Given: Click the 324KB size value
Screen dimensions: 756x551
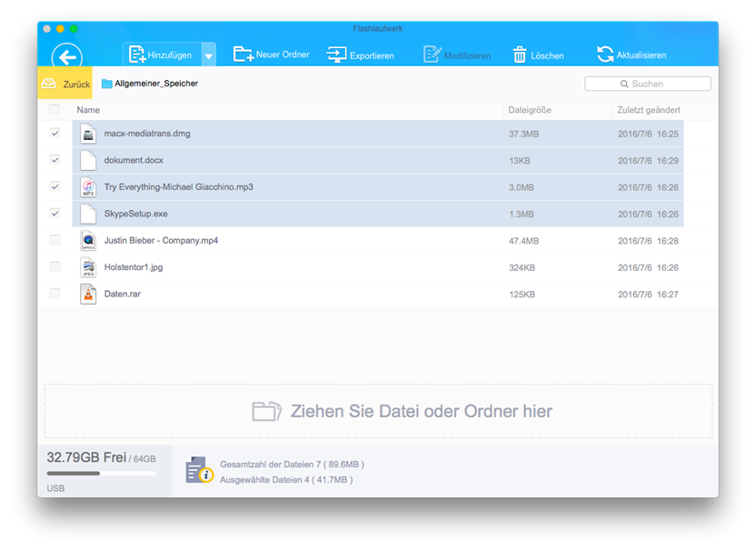Looking at the screenshot, I should coord(522,268).
